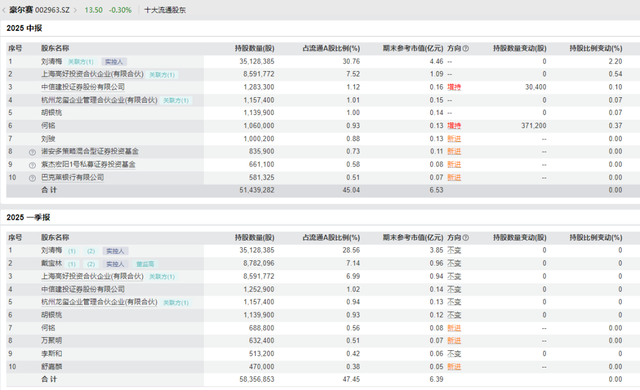
Task: Click 不变 link on 戴宝林 row
Action: pos(454,263)
